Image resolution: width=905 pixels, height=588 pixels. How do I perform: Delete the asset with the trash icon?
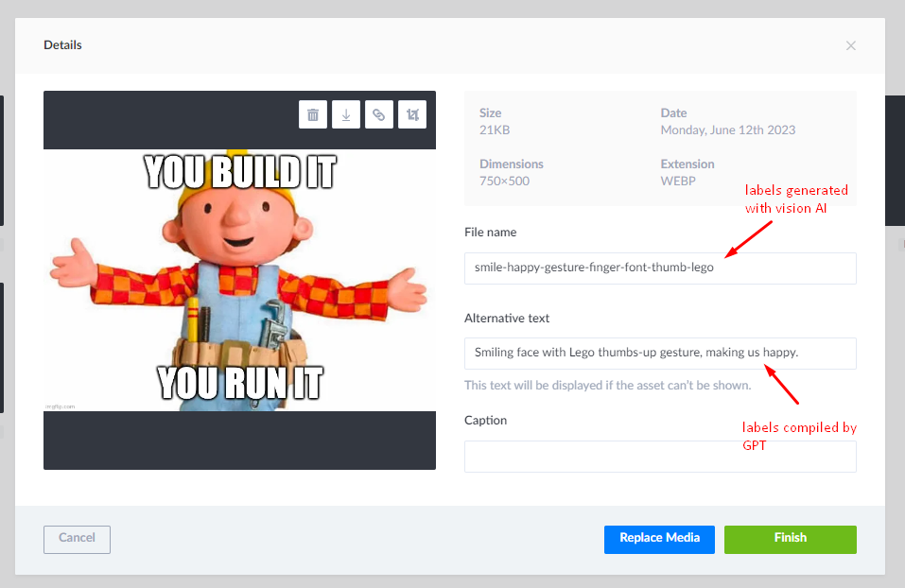pyautogui.click(x=313, y=114)
